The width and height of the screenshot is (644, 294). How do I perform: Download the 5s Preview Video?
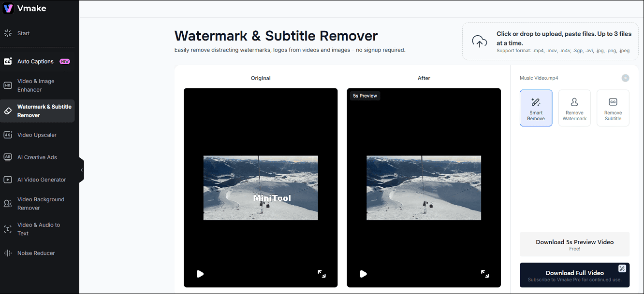click(x=574, y=244)
